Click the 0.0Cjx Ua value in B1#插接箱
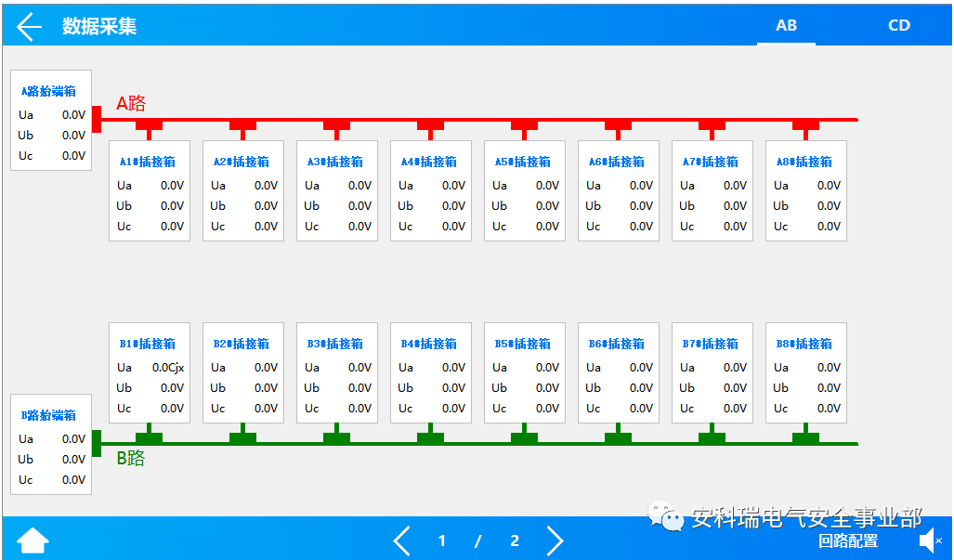Image resolution: width=954 pixels, height=560 pixels. pyautogui.click(x=168, y=368)
